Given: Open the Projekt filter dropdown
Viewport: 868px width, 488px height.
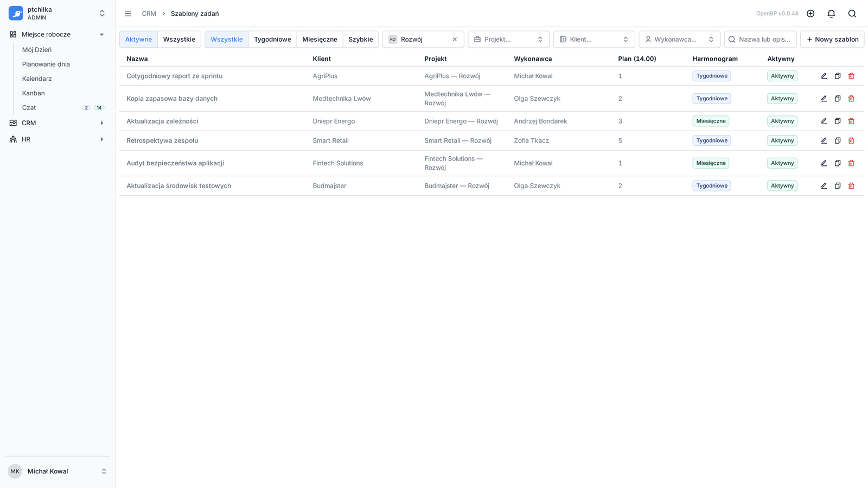Looking at the screenshot, I should pos(508,40).
